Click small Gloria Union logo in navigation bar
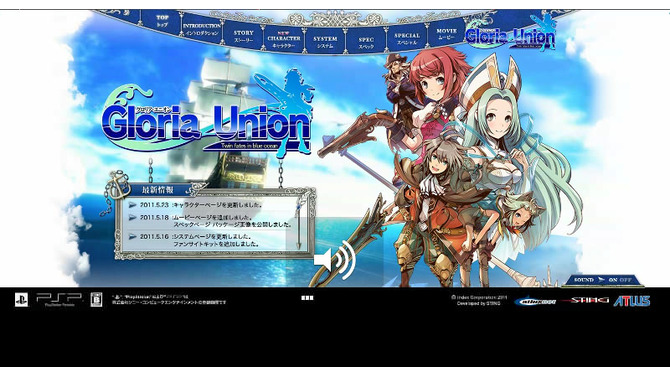 coord(511,33)
